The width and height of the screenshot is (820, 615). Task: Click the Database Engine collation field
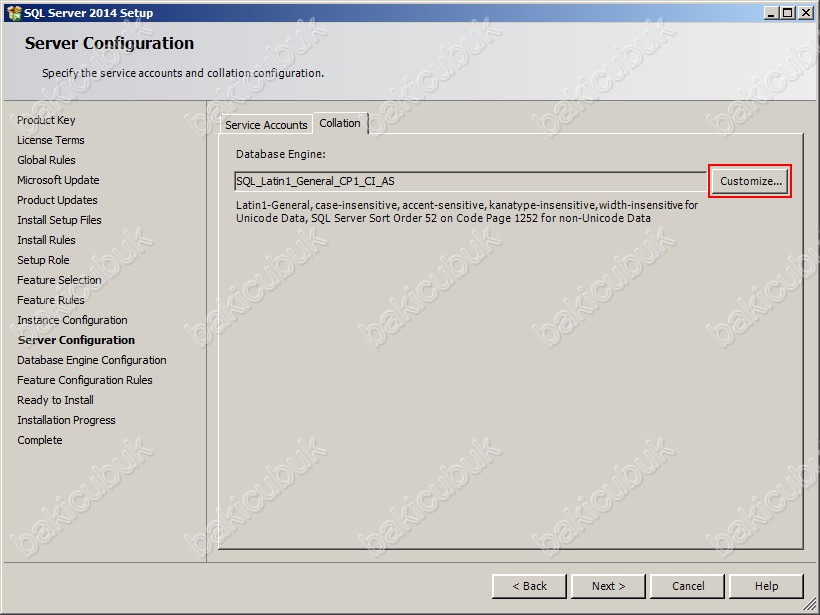470,181
